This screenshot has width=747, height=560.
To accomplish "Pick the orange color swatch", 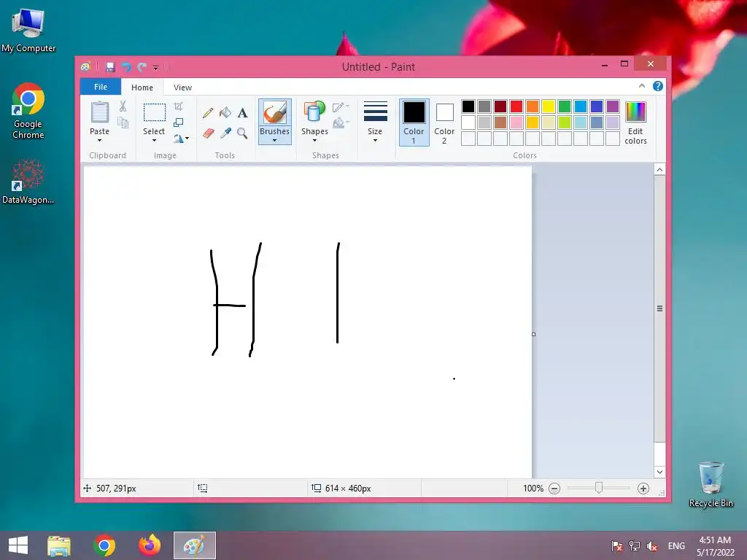I will pos(533,106).
